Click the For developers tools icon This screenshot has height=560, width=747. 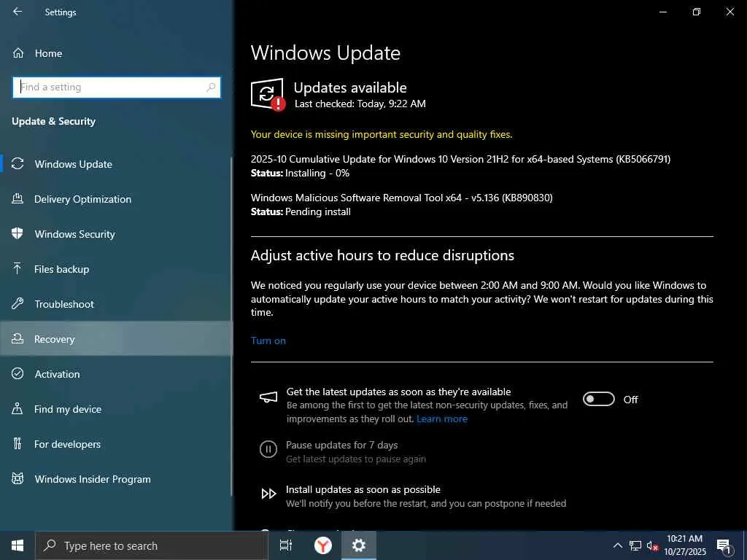18,443
